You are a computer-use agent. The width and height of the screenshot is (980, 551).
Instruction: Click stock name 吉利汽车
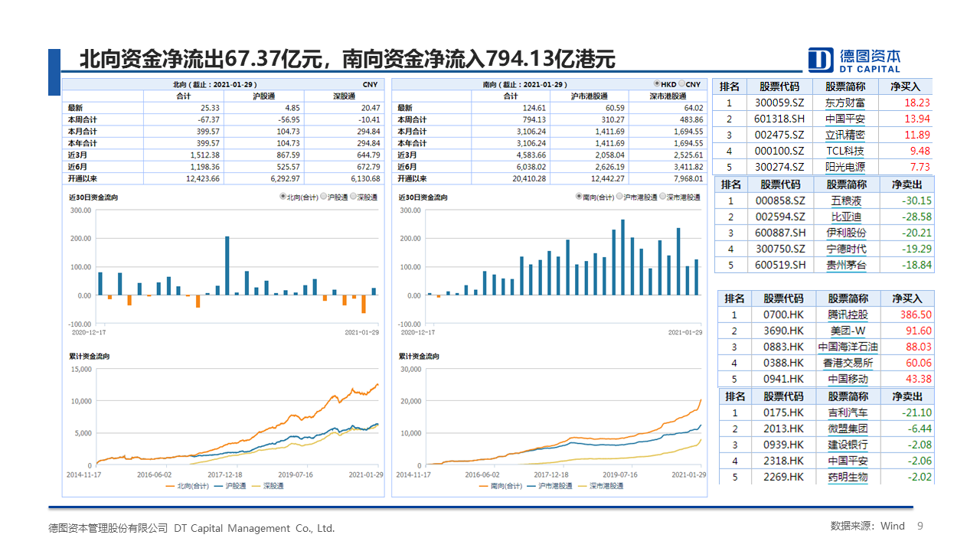[x=848, y=412]
